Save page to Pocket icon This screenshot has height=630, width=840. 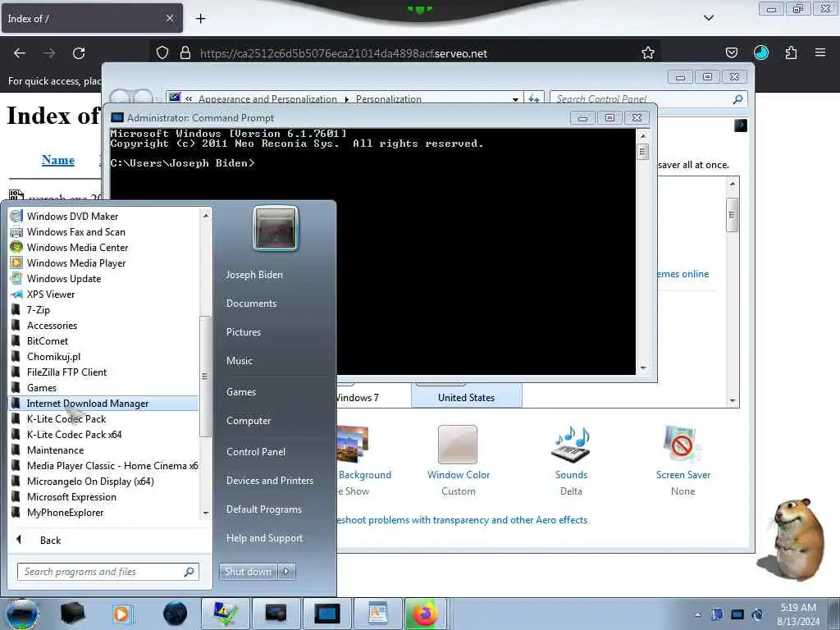(x=731, y=52)
